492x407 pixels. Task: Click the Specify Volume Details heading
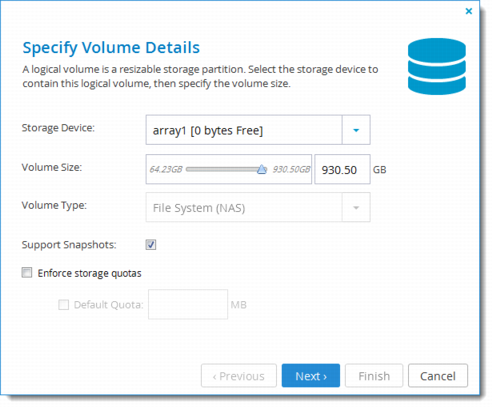[111, 48]
